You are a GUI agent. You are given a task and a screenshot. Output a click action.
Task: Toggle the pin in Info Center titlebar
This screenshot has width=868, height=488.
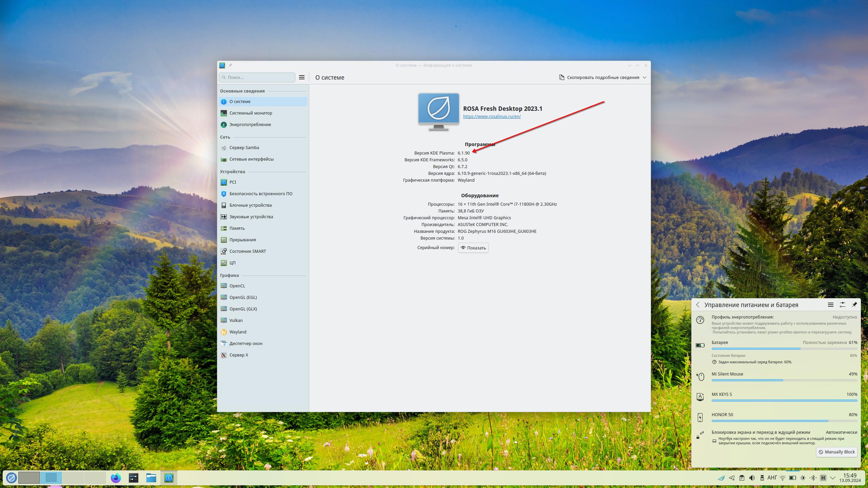(230, 65)
